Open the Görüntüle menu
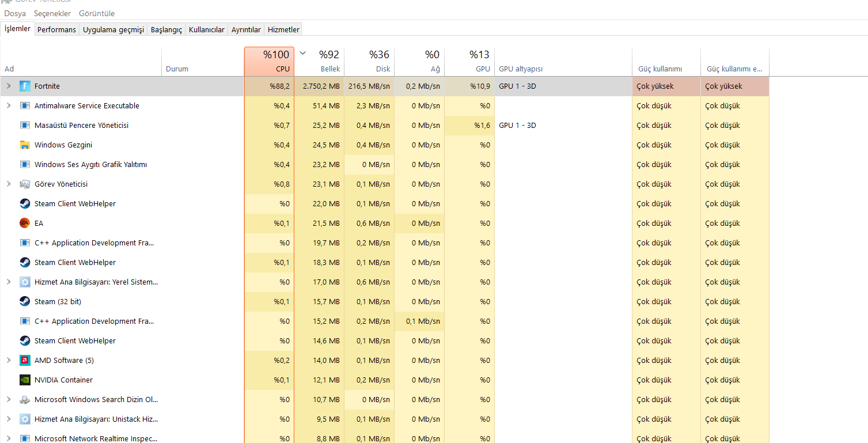 pyautogui.click(x=96, y=13)
